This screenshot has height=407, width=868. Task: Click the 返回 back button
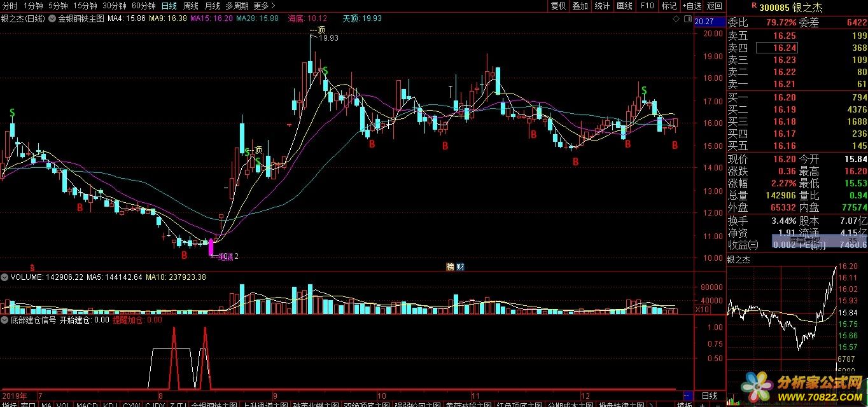pos(715,6)
